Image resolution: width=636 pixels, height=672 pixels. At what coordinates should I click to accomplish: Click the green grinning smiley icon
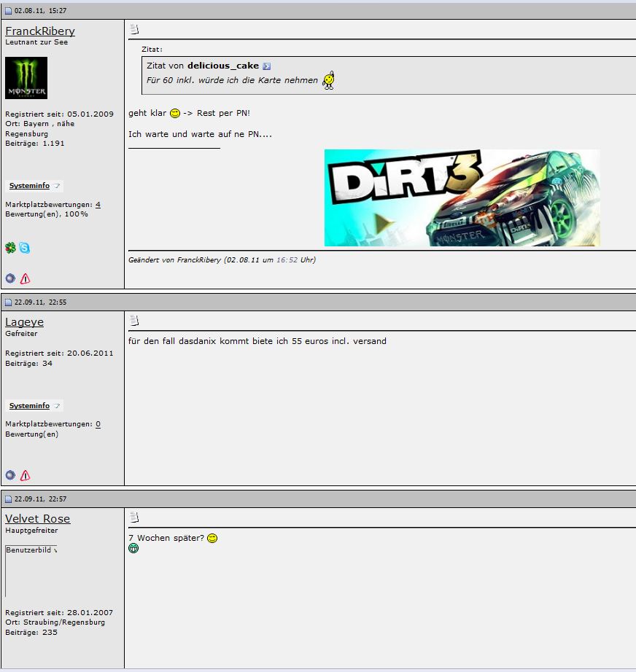click(133, 548)
